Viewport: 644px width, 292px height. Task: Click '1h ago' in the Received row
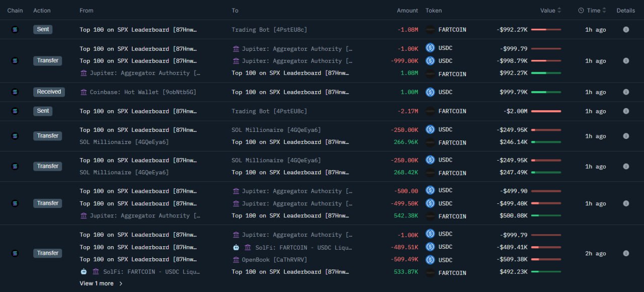(x=595, y=92)
